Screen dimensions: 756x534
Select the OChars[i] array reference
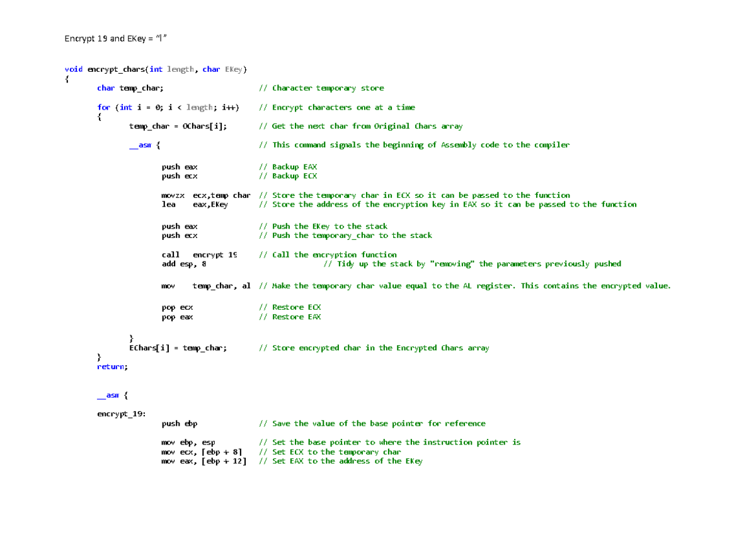pos(205,126)
